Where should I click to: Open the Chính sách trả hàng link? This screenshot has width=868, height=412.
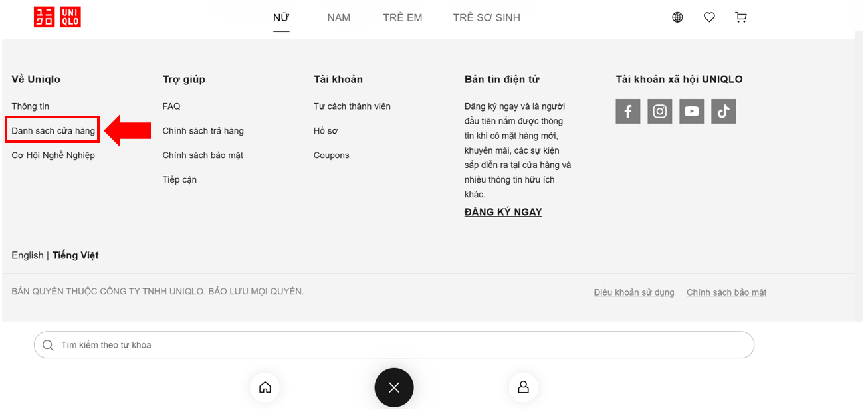click(203, 131)
